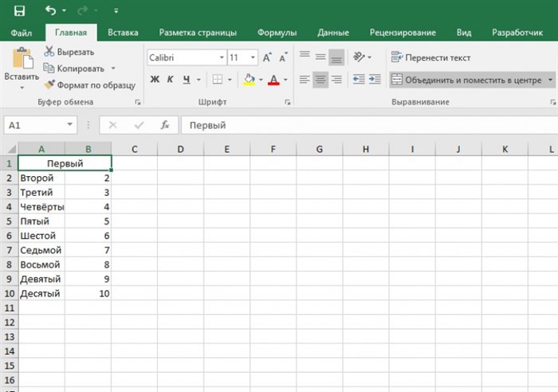Open the underline style dropdown arrow
558x392 pixels.
(198, 80)
